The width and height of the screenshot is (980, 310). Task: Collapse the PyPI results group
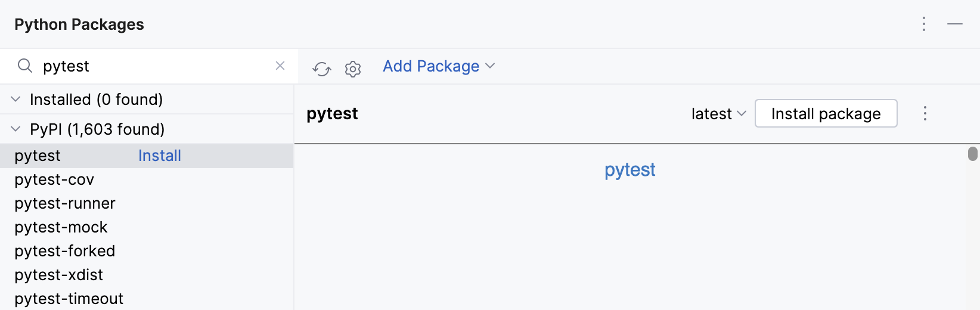click(16, 129)
